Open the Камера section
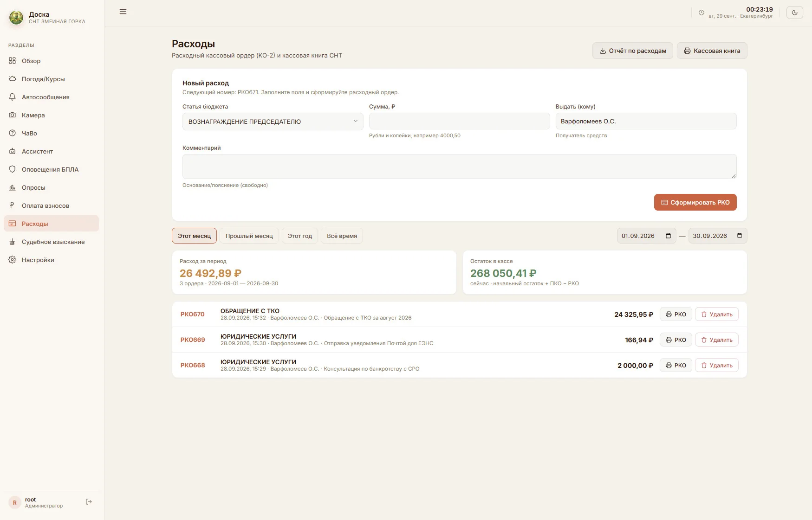 (x=51, y=115)
